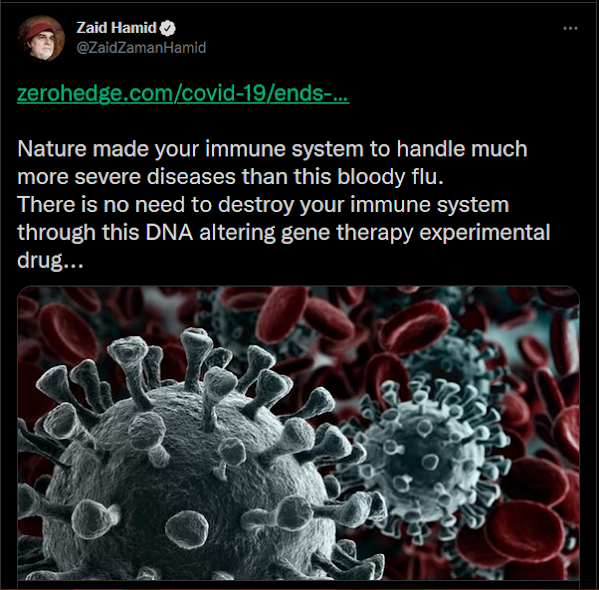599x590 pixels.
Task: Open the coronavirus article preview image
Action: (x=298, y=433)
